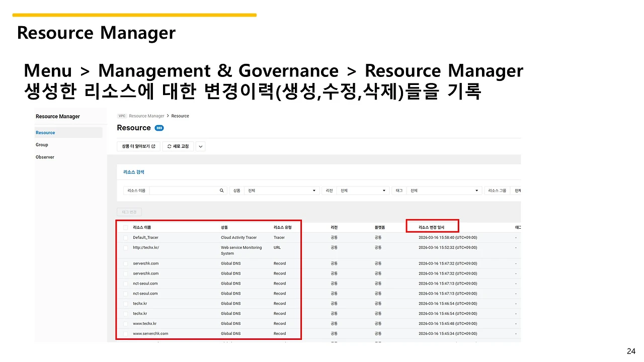Open the www.serverchk.com resource
Image resolution: width=644 pixels, height=362 pixels.
(150, 334)
